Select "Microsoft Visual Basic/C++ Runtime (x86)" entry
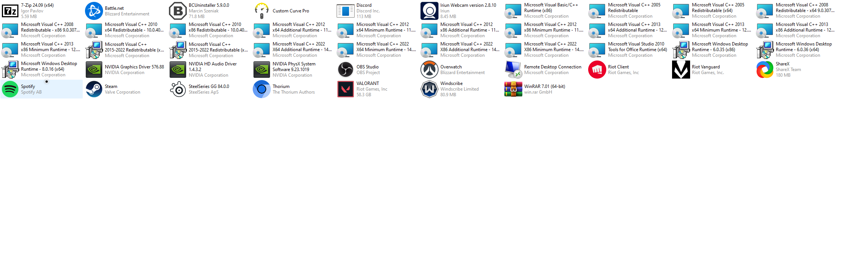This screenshot has width=868, height=253. pos(545,11)
